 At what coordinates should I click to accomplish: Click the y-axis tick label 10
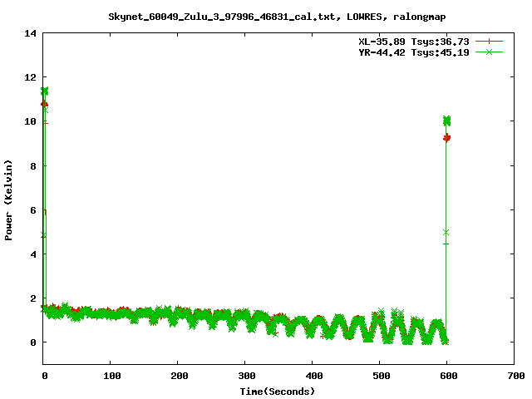(30, 121)
